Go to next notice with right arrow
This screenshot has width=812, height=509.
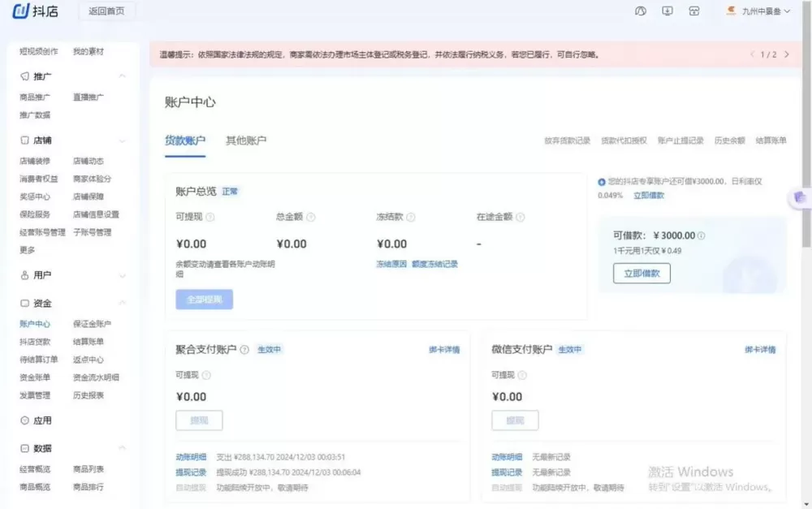787,54
